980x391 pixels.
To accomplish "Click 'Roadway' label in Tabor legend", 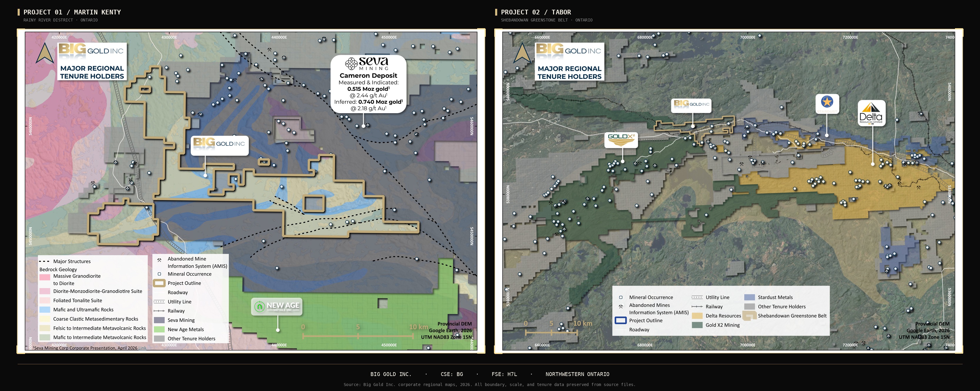I will click(x=639, y=330).
